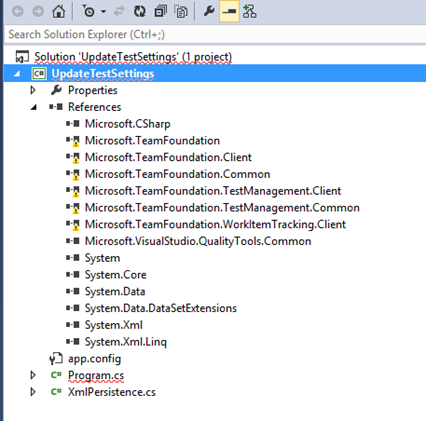Viewport: 426px width, 421px height.
Task: Click warning icon beside TestManagement.Common
Action: pyautogui.click(x=76, y=209)
